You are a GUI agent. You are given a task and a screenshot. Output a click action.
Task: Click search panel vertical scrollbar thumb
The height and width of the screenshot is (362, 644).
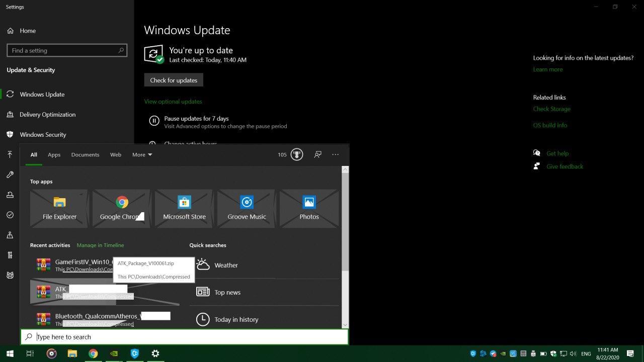click(345, 222)
